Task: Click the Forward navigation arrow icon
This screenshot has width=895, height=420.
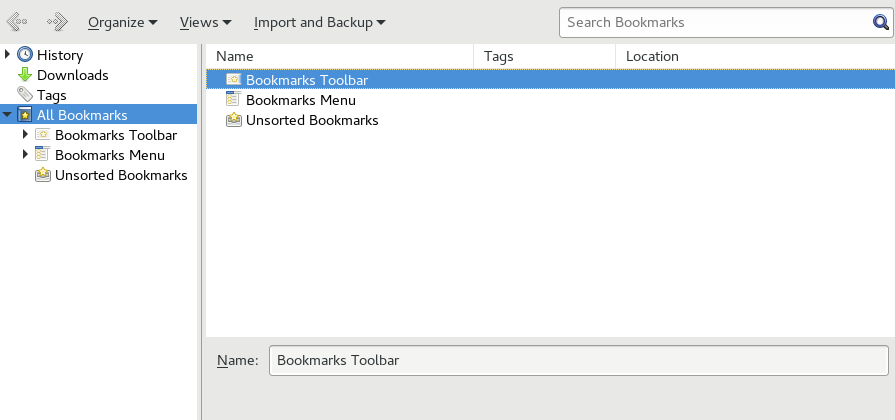Action: pos(57,22)
